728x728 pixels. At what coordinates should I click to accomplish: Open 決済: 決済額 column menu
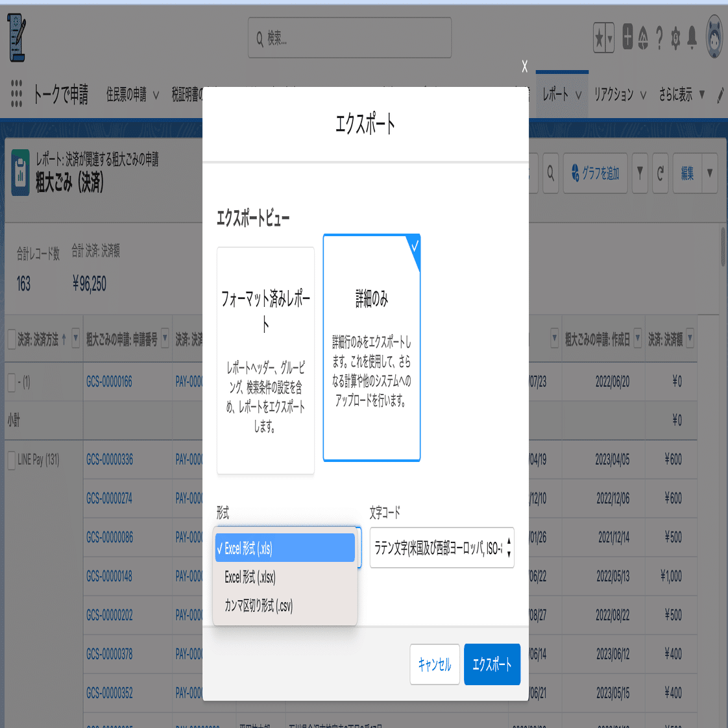[690, 338]
